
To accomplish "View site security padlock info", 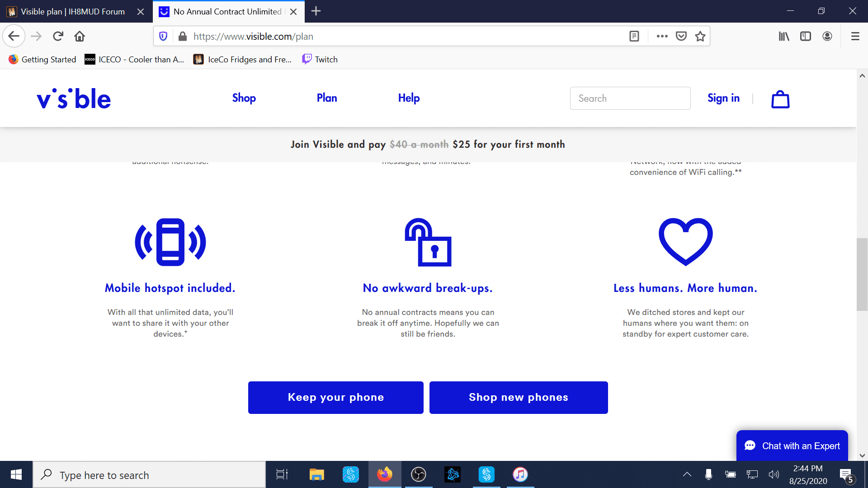I will [183, 36].
